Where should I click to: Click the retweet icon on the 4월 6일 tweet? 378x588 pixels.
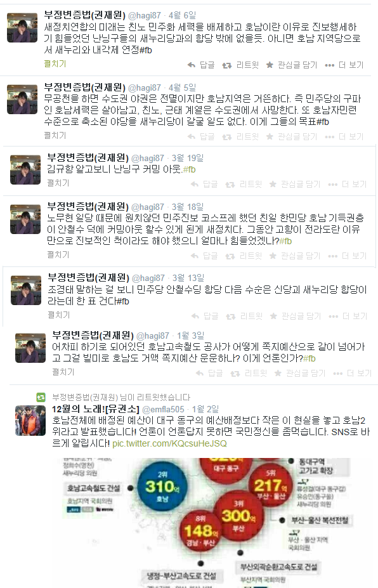coord(226,65)
